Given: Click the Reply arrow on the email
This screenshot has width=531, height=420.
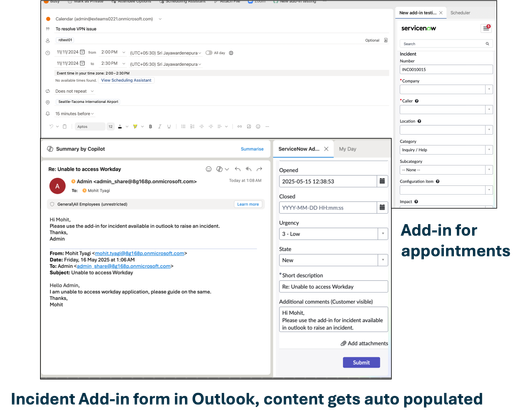Looking at the screenshot, I should (x=238, y=169).
